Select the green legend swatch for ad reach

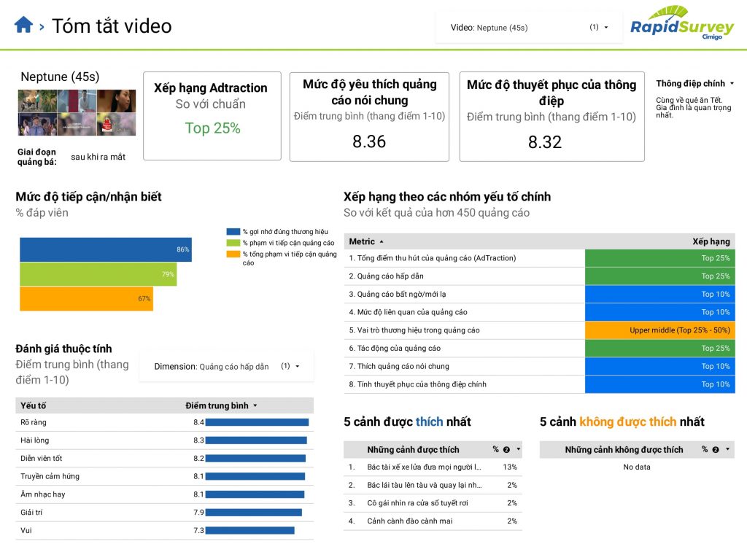click(233, 243)
